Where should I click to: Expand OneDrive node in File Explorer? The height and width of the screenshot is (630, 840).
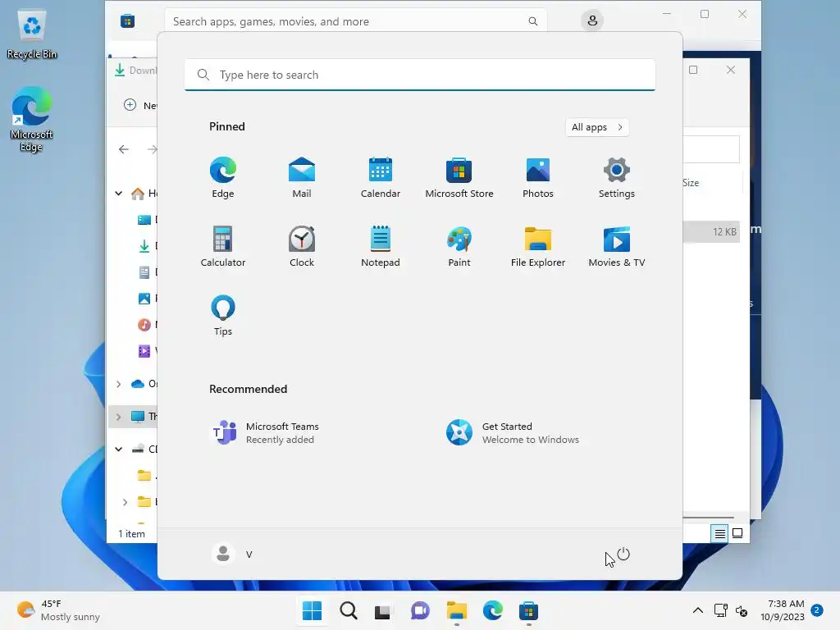pos(118,384)
